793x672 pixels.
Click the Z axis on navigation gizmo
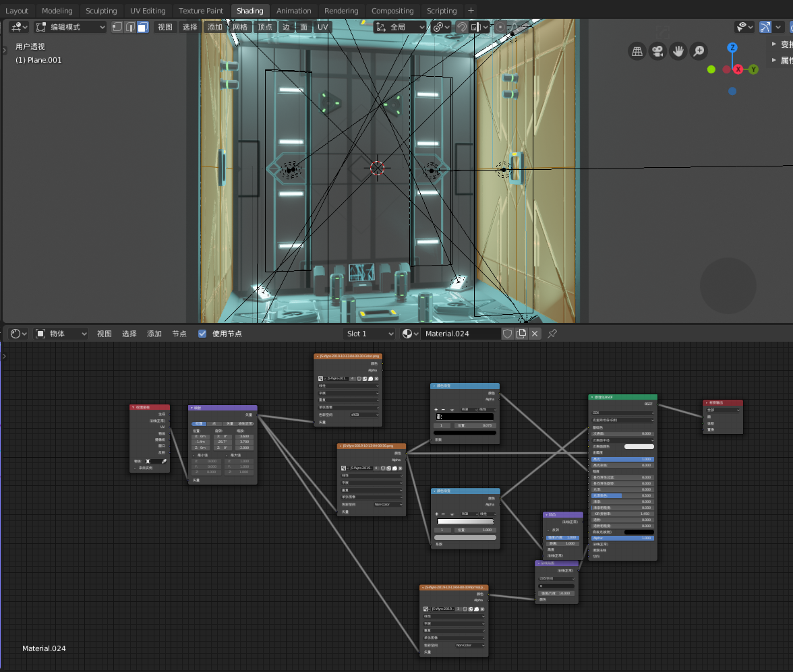click(x=732, y=48)
